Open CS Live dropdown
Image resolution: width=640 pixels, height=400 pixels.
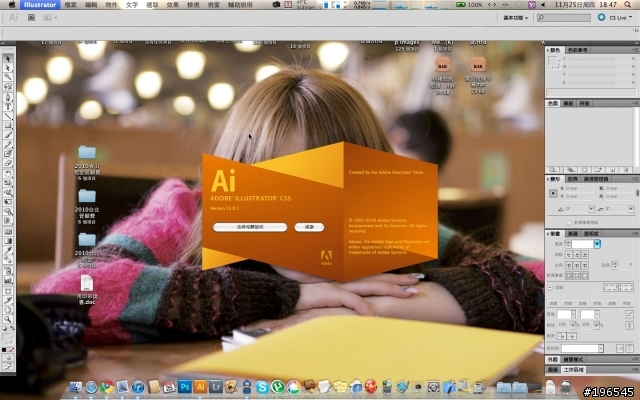coord(620,18)
